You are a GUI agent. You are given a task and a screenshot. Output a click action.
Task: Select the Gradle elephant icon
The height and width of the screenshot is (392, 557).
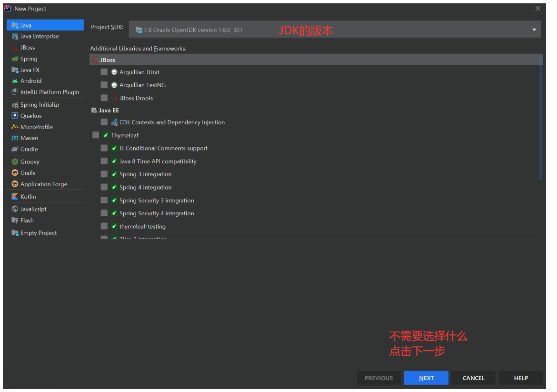point(15,149)
